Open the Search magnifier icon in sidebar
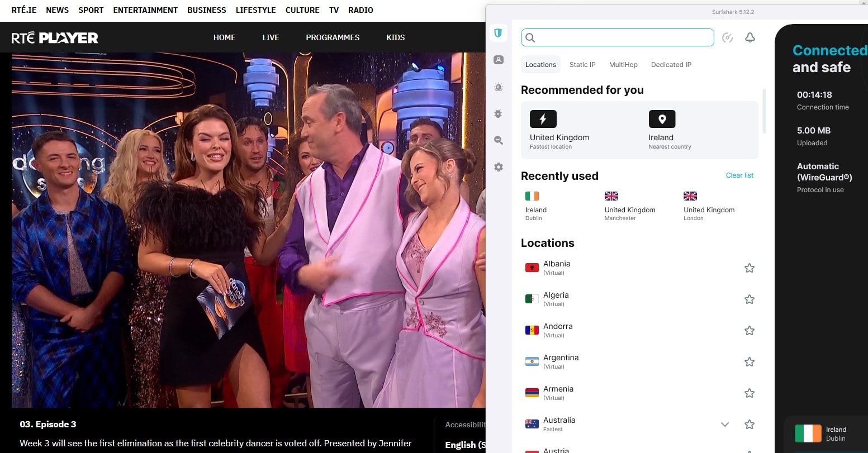 499,140
